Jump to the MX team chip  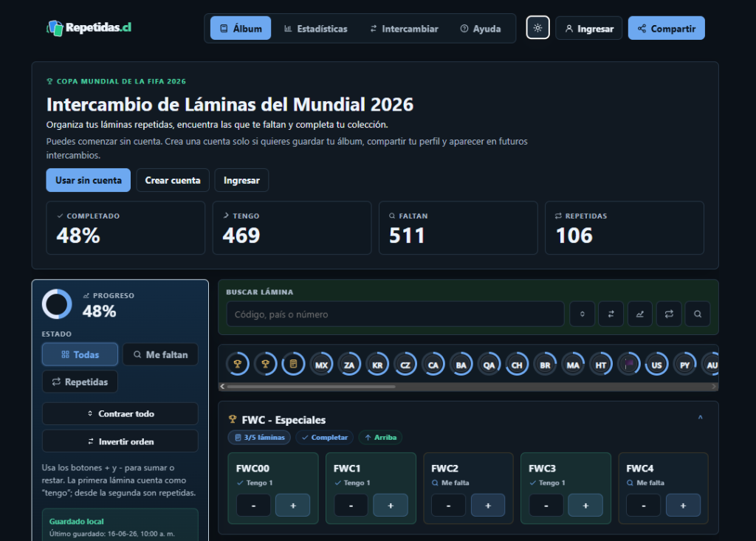[321, 364]
